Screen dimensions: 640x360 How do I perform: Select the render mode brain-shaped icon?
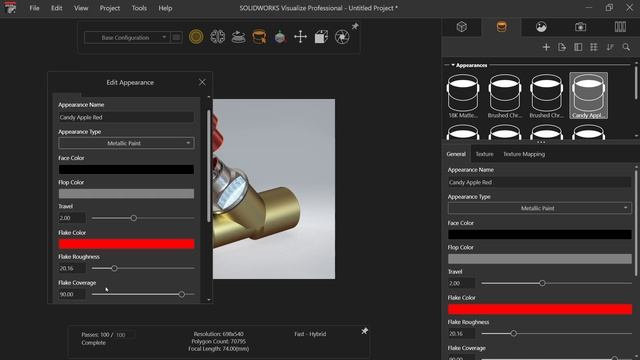click(x=218, y=37)
